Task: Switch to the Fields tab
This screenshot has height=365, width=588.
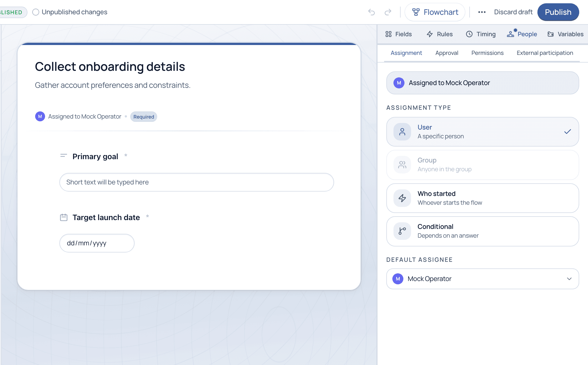Action: pyautogui.click(x=398, y=34)
